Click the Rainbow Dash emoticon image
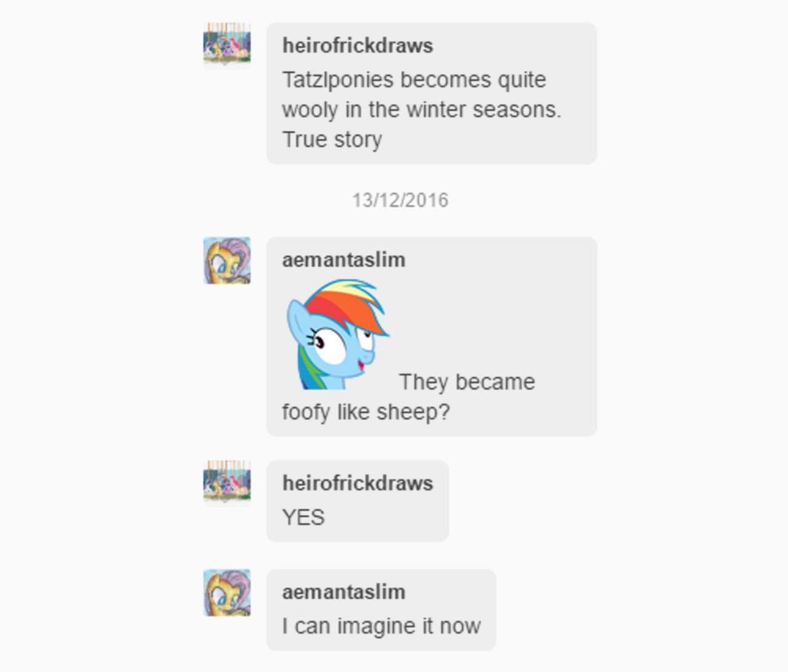This screenshot has height=672, width=788. [x=338, y=334]
